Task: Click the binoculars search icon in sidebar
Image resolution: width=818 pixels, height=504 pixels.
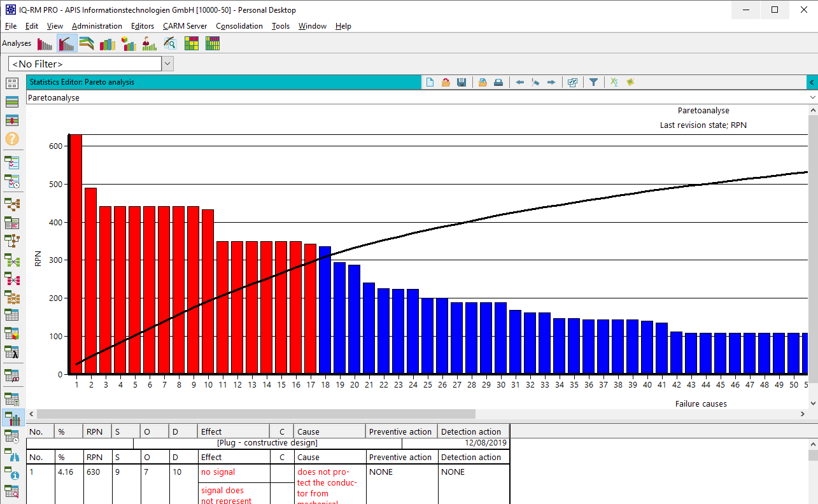Action: pyautogui.click(x=12, y=454)
